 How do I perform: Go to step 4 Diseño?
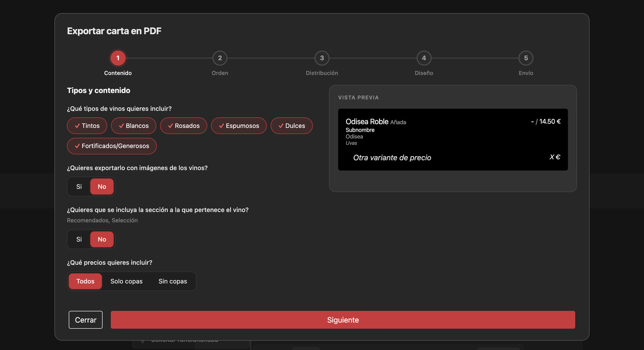point(424,58)
